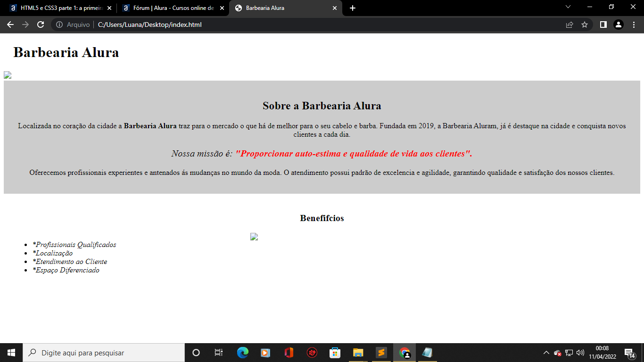This screenshot has width=644, height=362.
Task: Click the *Localização list item
Action: coord(53,253)
